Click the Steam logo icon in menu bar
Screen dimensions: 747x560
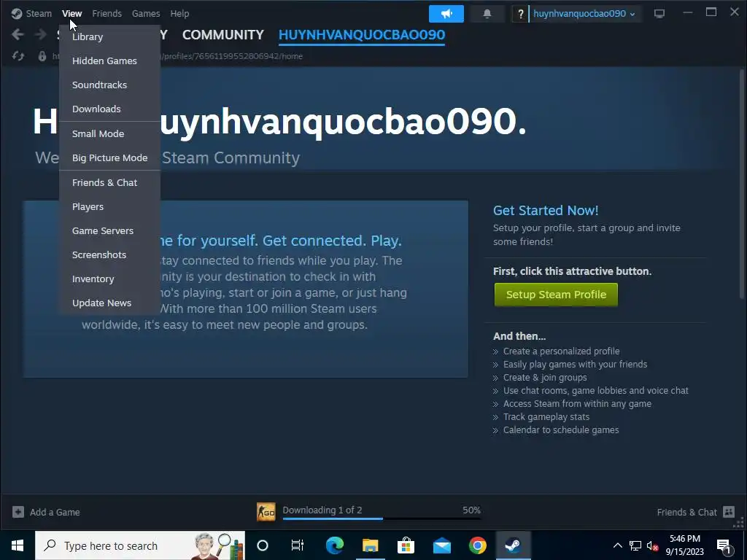(x=17, y=13)
